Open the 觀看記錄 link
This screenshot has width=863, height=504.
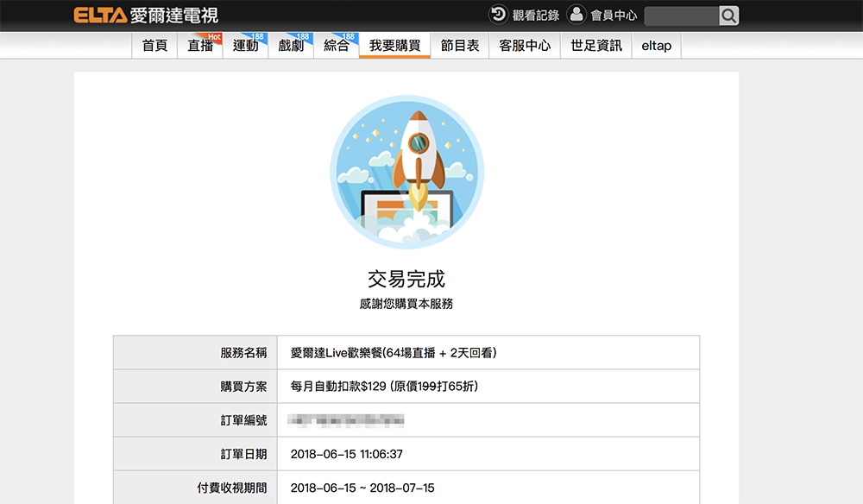(x=536, y=16)
